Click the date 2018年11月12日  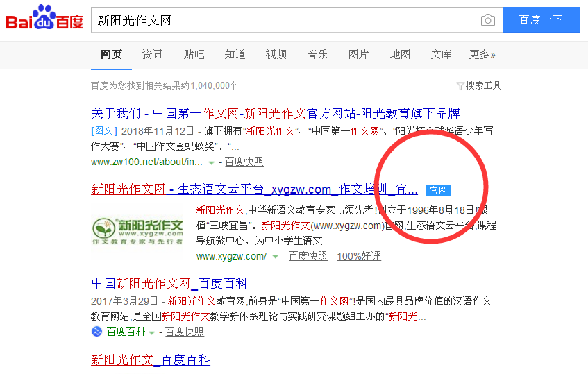(x=158, y=130)
